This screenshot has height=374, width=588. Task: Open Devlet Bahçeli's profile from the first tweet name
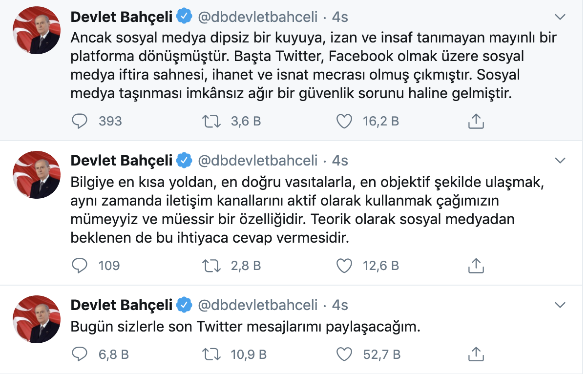(x=122, y=17)
